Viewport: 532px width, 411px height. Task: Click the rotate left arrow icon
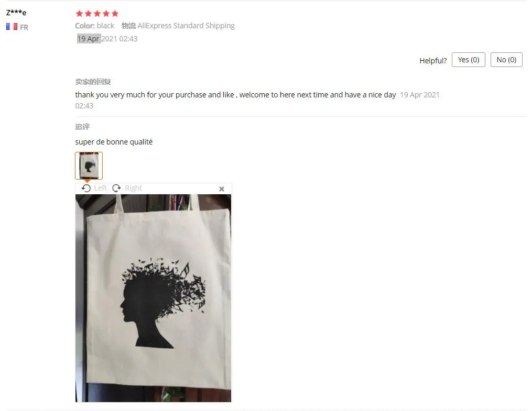86,188
